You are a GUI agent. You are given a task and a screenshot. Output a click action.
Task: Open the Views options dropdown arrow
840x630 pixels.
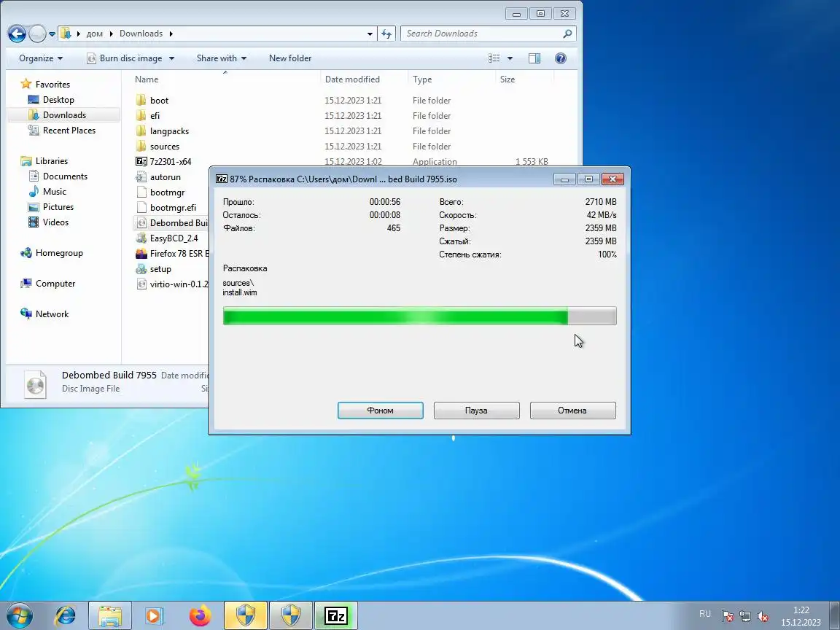(510, 58)
